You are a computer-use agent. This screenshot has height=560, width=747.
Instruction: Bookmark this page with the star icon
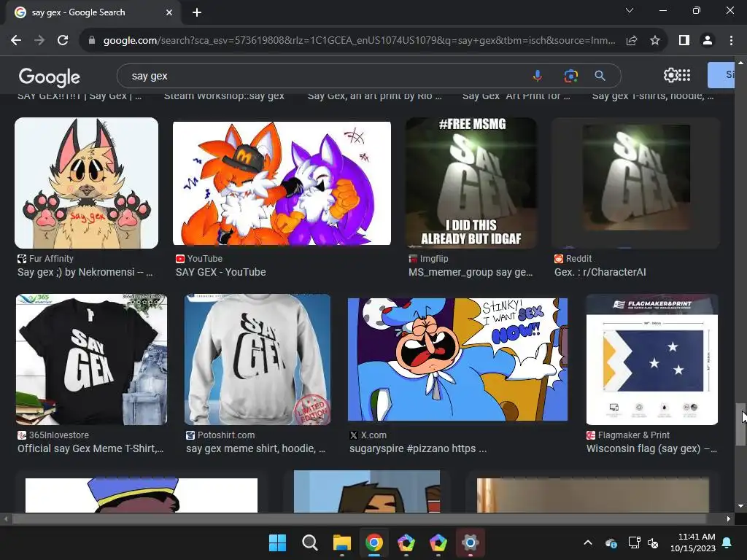click(655, 41)
